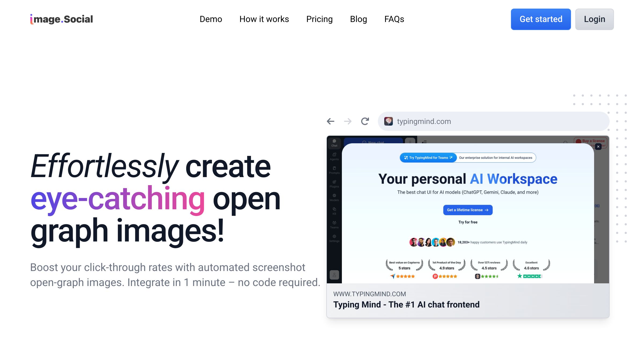The width and height of the screenshot is (644, 337).
Task: Click the Pricing navigation tab
Action: (x=319, y=19)
